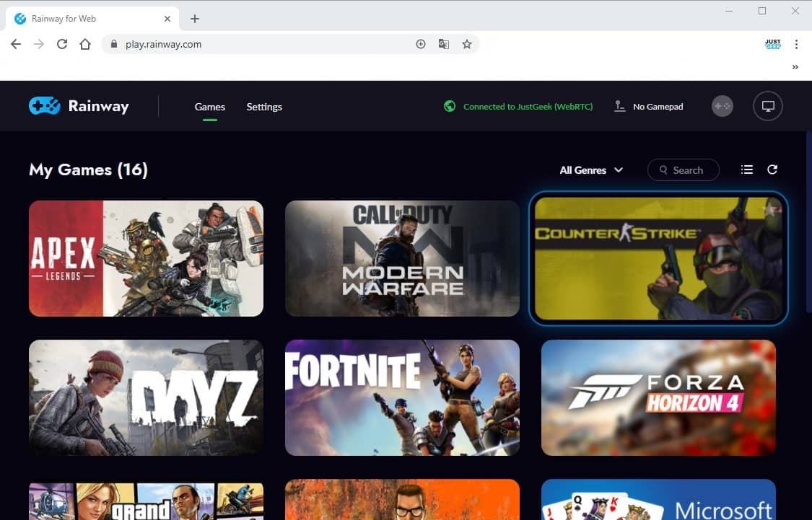Viewport: 812px width, 520px height.
Task: Open the desktop monitor stream button
Action: (x=767, y=106)
